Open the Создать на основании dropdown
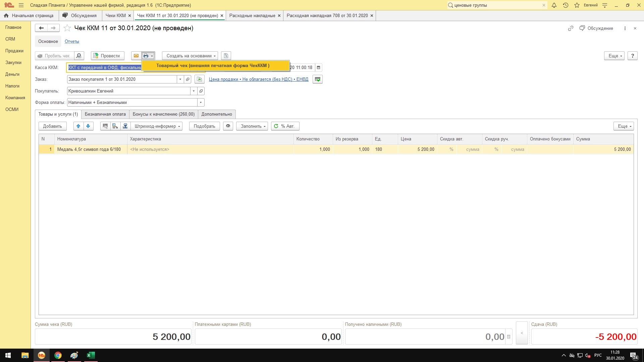 pos(190,56)
